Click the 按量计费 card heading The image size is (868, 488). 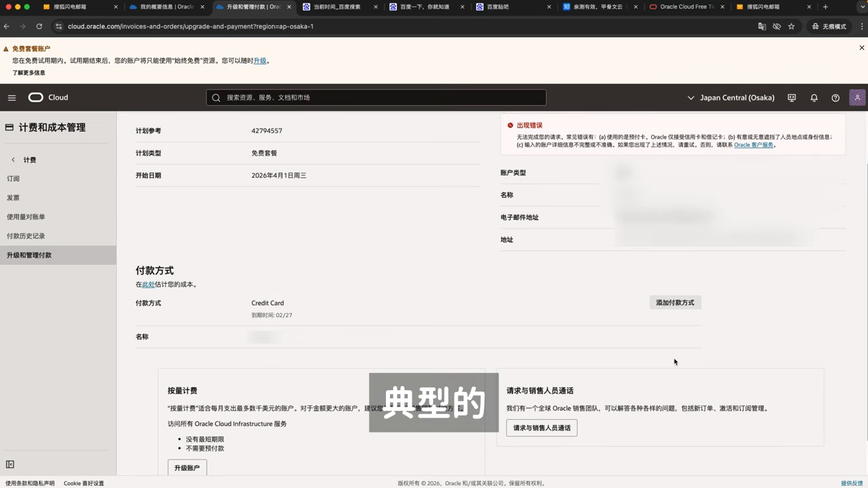click(182, 391)
